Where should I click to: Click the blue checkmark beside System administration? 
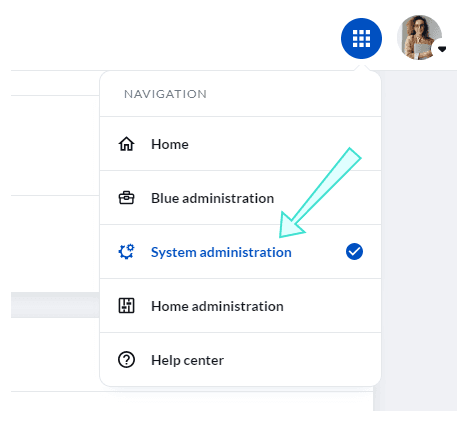point(354,251)
